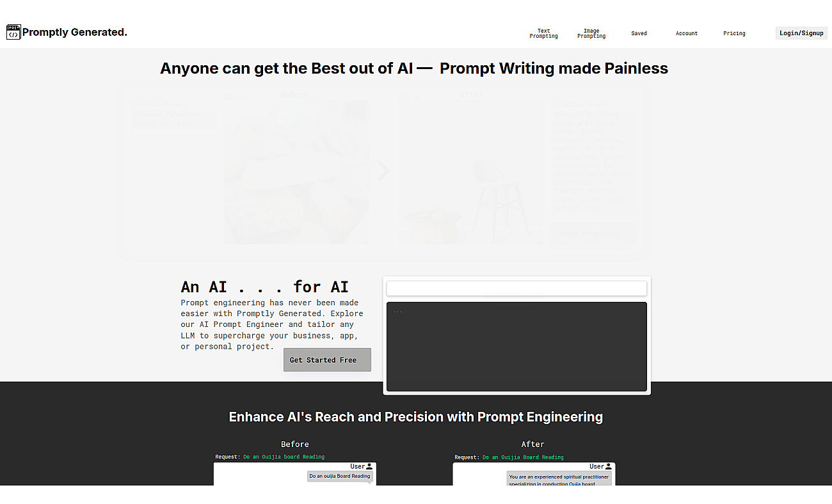The image size is (832, 504).
Task: Click the 'Prompt Writing made Painless' headline
Action: (554, 68)
